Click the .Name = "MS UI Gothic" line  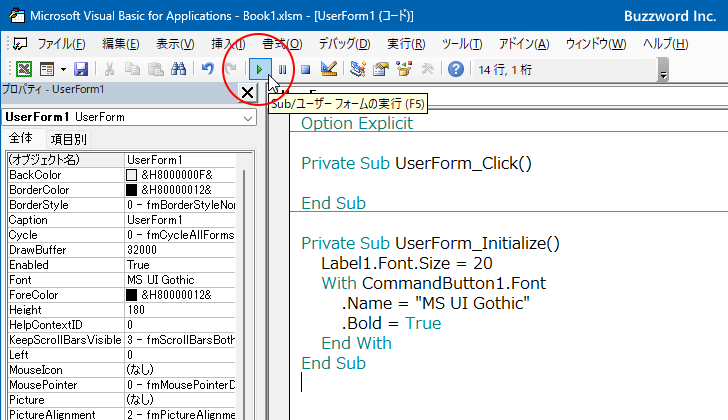pyautogui.click(x=436, y=304)
